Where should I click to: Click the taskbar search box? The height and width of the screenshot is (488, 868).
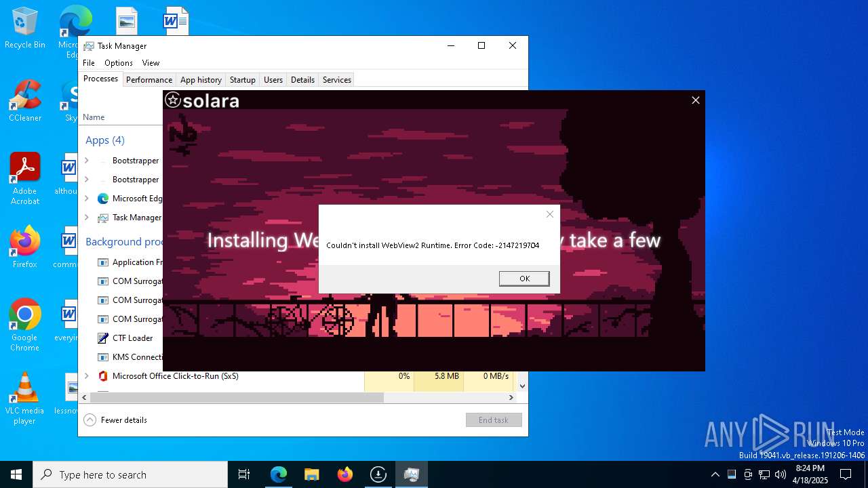pos(130,474)
